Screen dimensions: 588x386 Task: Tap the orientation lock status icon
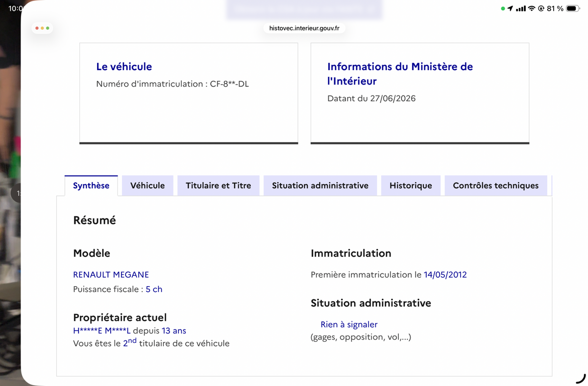[x=541, y=8]
